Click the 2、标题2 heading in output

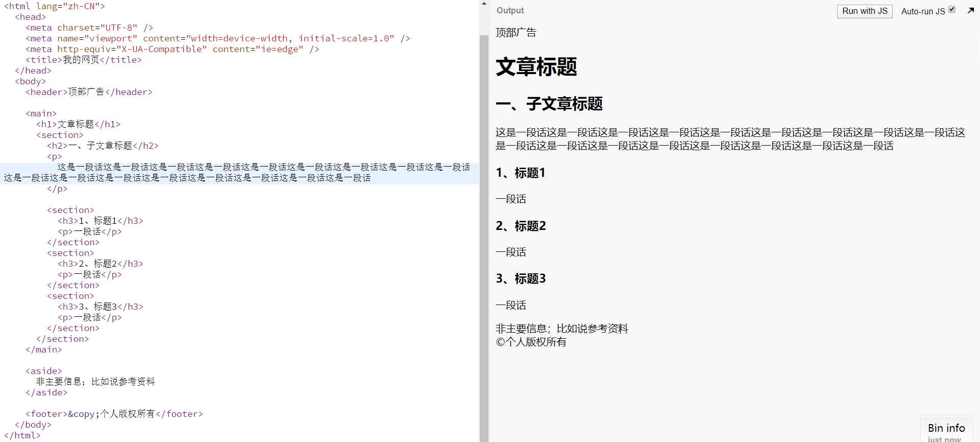point(521,226)
